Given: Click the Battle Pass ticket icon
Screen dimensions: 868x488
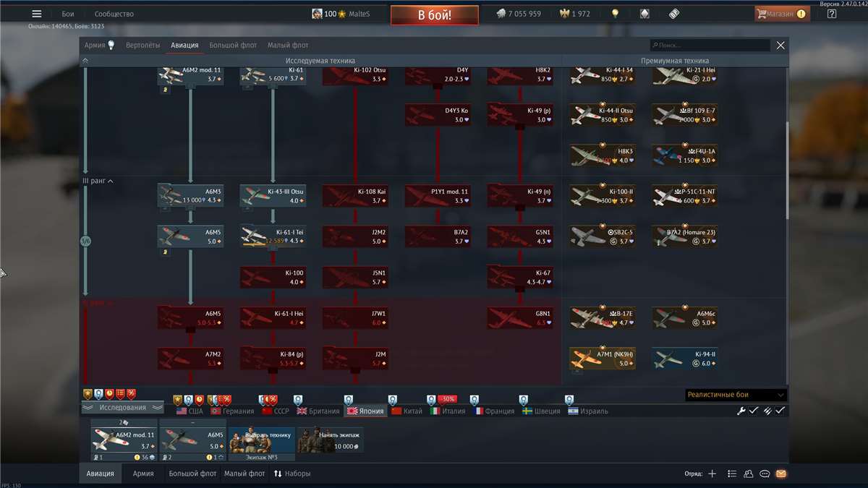Looking at the screenshot, I should click(x=673, y=14).
